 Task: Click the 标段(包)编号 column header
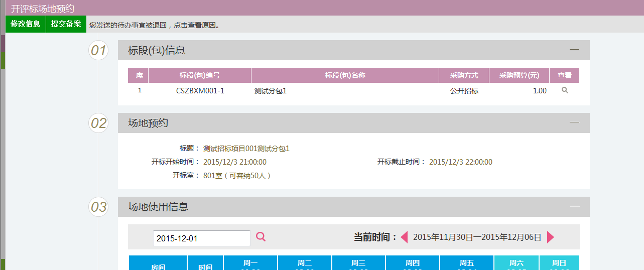pyautogui.click(x=200, y=75)
